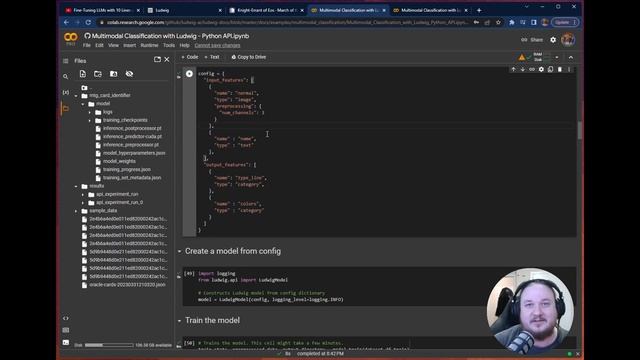Open the File menu
Image resolution: width=640 pixels, height=360 pixels.
pos(87,45)
